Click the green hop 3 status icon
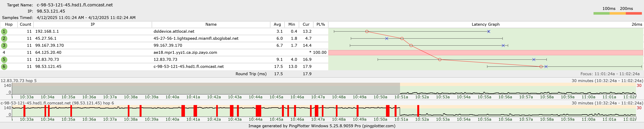 click(4, 46)
